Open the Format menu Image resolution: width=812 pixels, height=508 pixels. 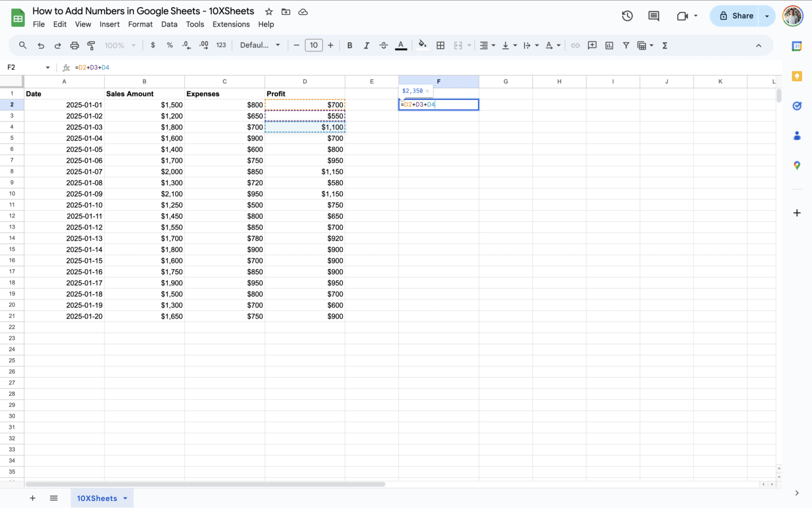tap(140, 24)
